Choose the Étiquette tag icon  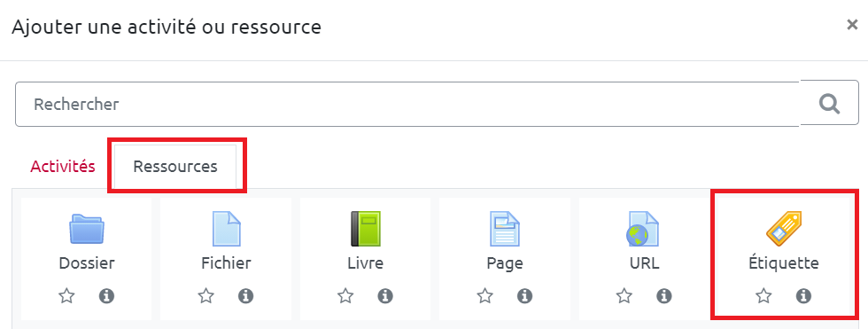(783, 228)
